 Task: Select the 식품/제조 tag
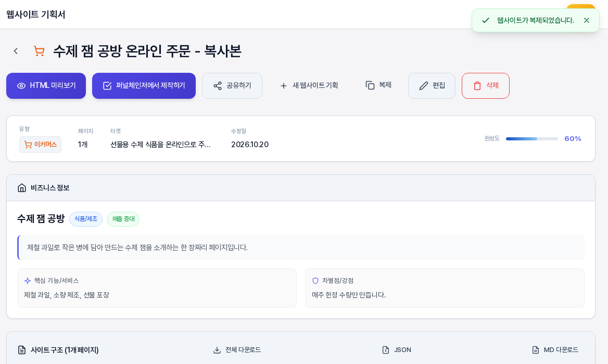click(86, 219)
